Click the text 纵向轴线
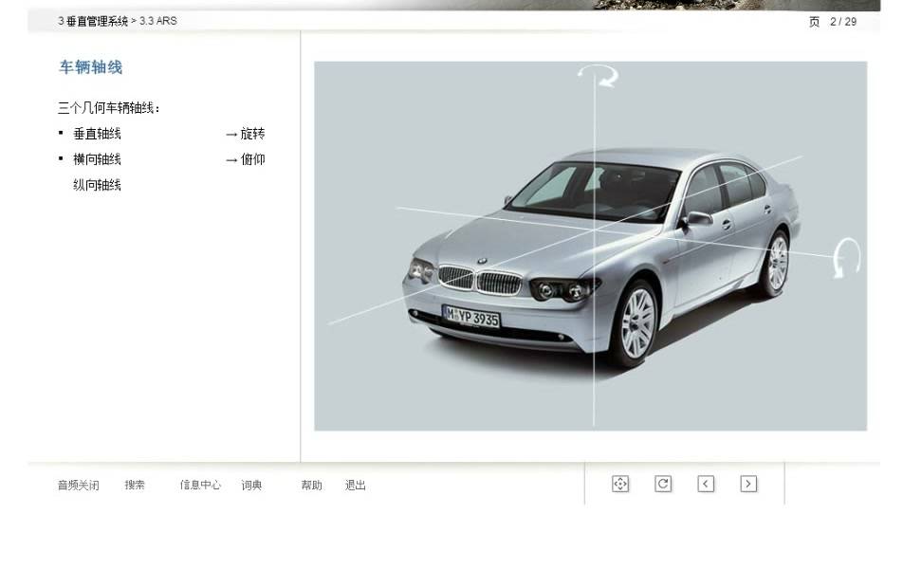Viewport: 903px width, 588px height. (97, 185)
